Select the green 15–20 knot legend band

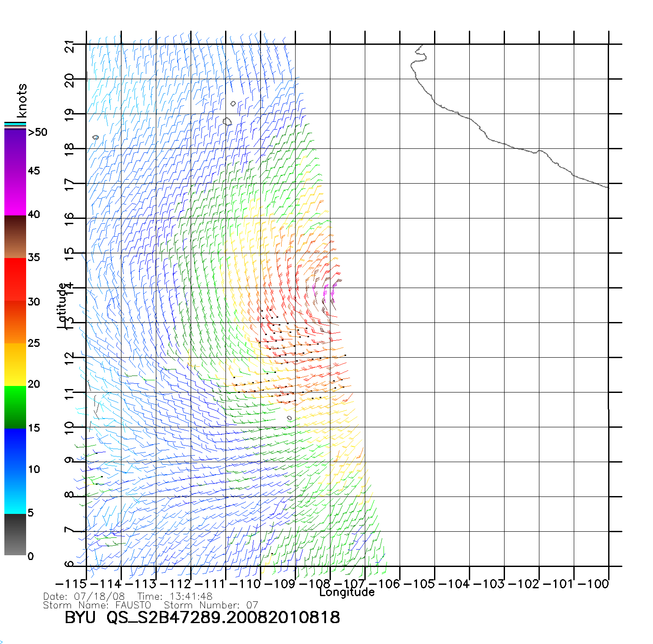click(15, 407)
